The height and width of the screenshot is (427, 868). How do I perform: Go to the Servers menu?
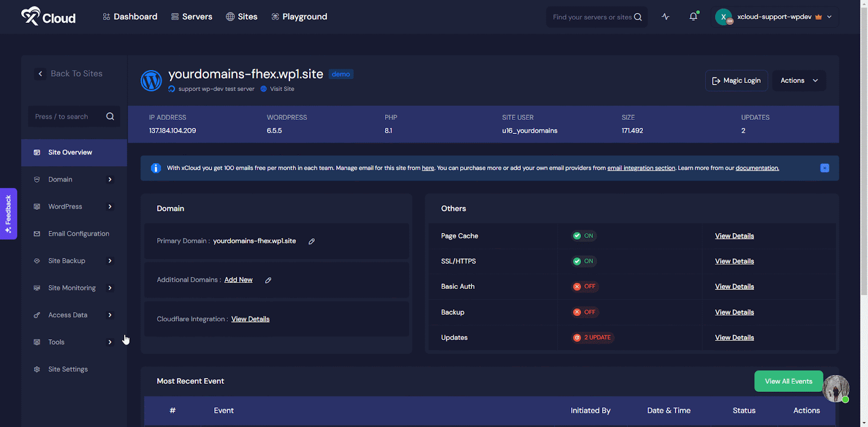[x=192, y=17]
